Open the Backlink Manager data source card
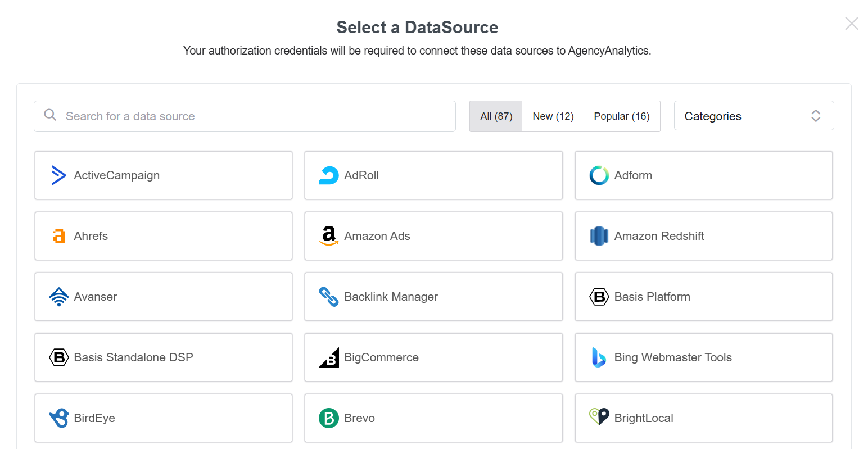 pos(433,297)
